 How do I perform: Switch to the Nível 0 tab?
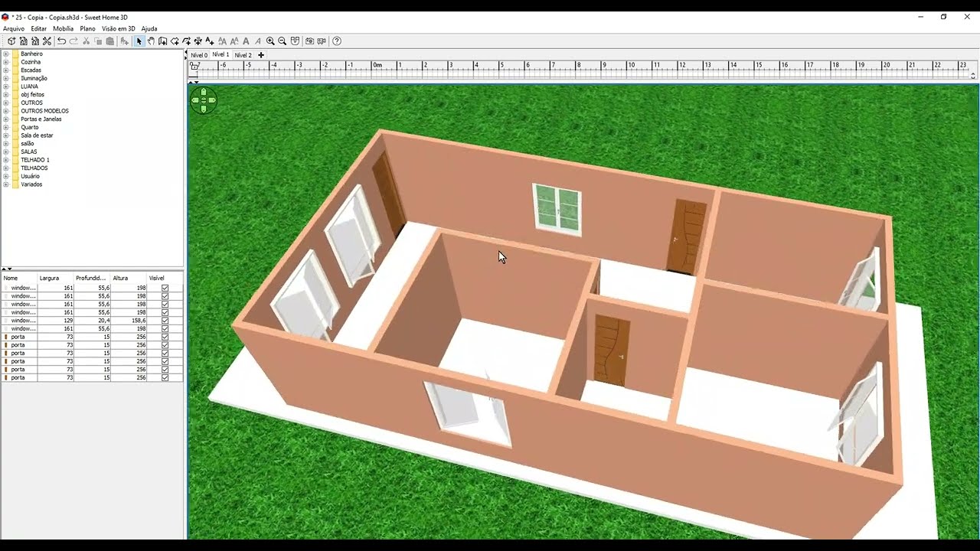198,55
